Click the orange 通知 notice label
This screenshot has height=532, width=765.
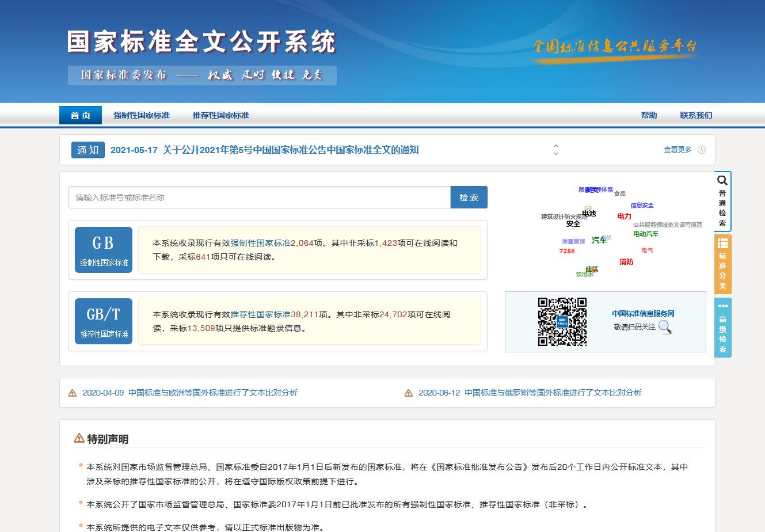coord(87,150)
